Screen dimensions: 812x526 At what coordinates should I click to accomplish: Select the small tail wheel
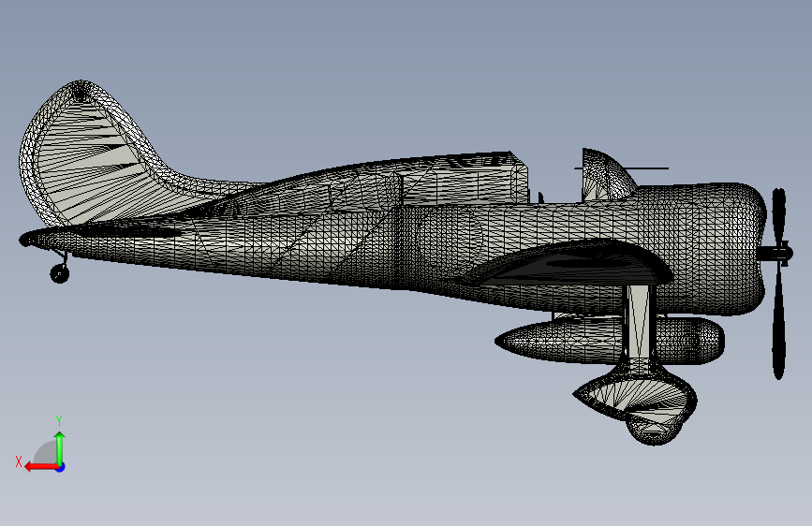[x=60, y=273]
